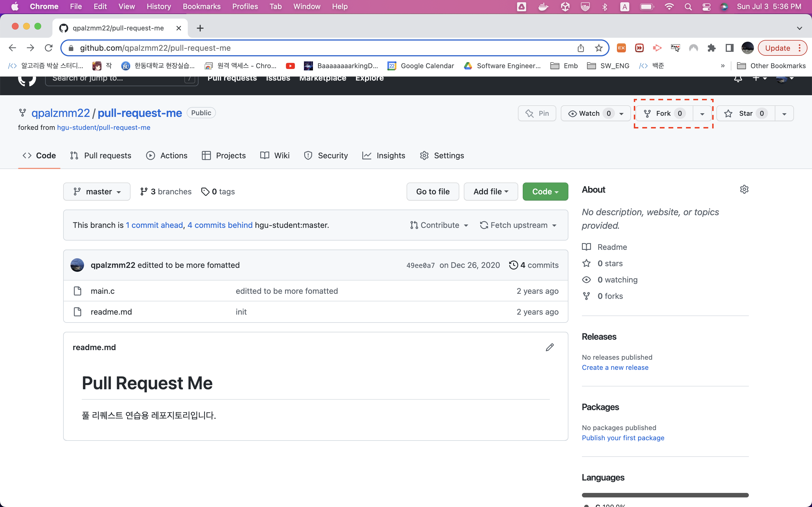812x507 pixels.
Task: Click the Contribute merge icon
Action: pos(413,225)
